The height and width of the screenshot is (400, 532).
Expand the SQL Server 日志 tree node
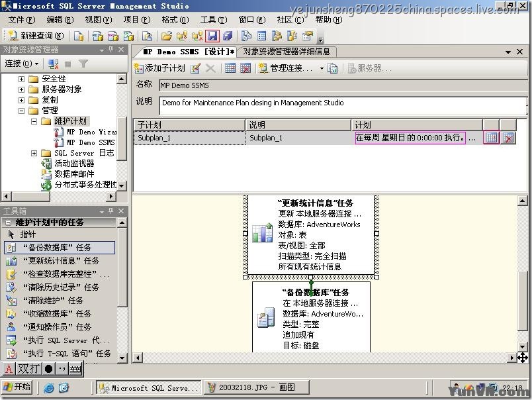coord(34,153)
